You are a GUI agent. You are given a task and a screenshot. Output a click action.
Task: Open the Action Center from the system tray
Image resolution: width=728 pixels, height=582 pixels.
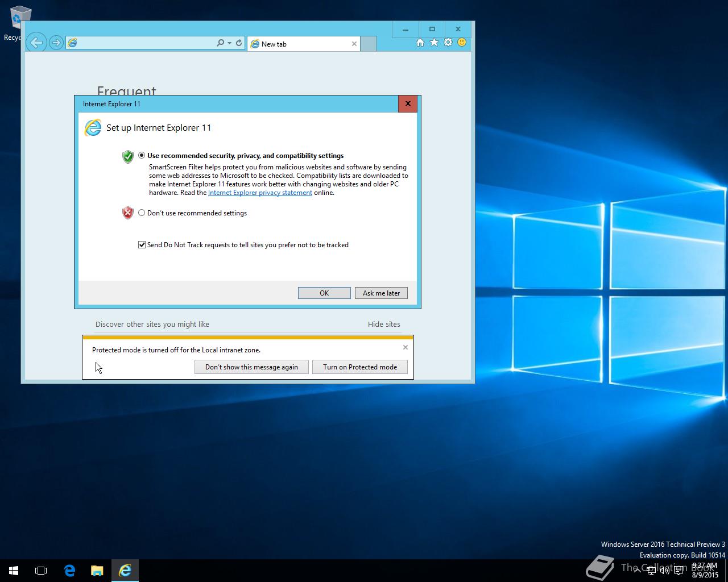coord(679,570)
